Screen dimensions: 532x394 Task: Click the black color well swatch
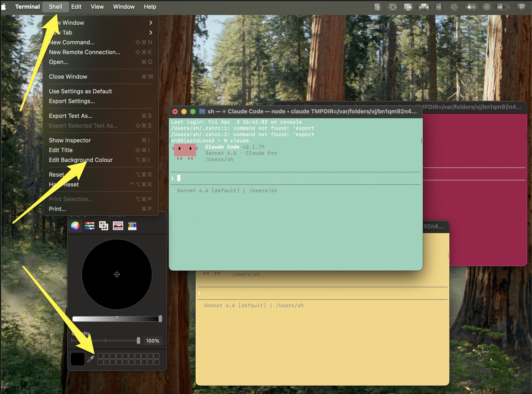click(78, 358)
